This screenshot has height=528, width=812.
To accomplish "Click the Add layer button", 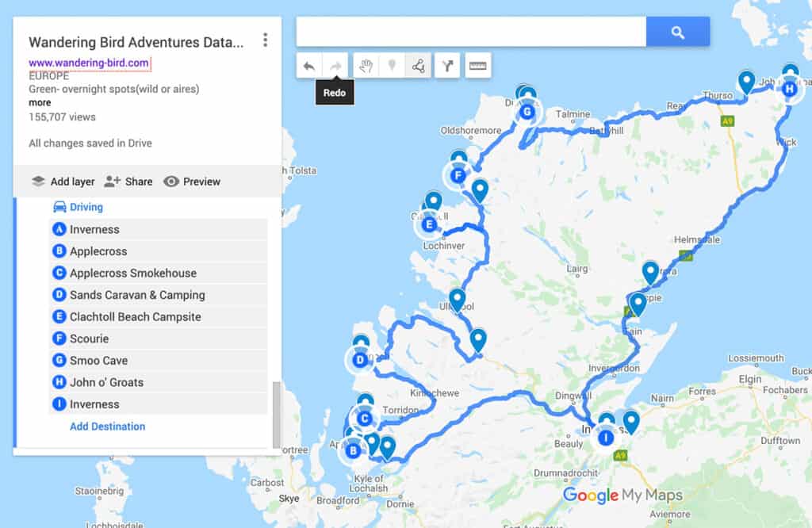I will coord(63,182).
